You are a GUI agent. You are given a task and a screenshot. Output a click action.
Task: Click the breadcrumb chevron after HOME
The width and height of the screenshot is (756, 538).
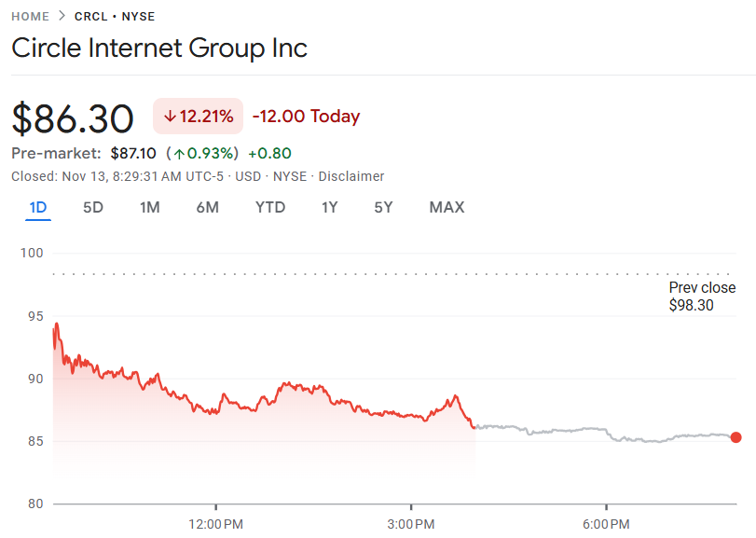click(x=62, y=16)
